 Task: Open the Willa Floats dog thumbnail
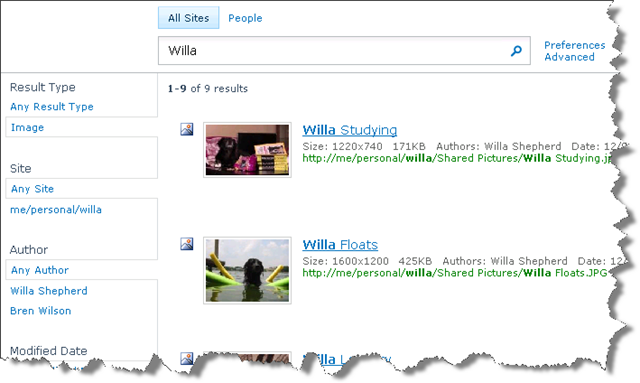pos(247,270)
